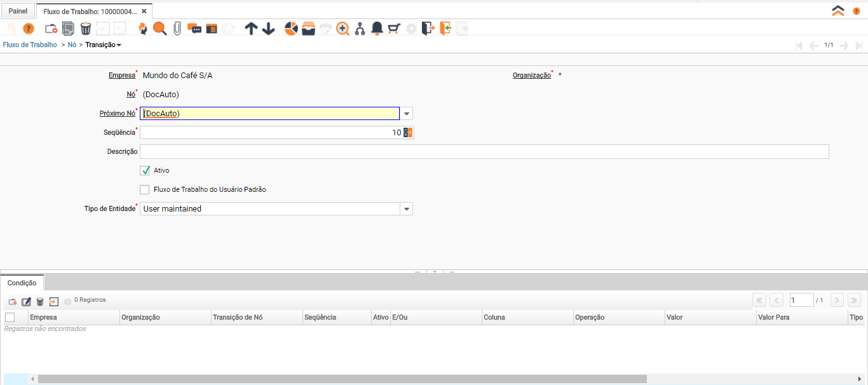Expand the Próximo Nó dropdown

[407, 114]
